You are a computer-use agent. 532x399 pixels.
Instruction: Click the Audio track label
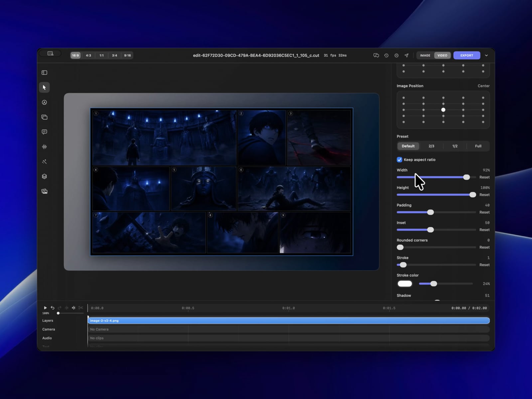47,338
